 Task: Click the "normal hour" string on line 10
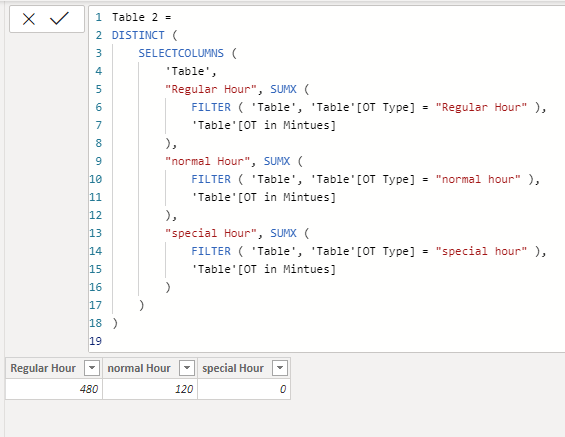coord(478,179)
